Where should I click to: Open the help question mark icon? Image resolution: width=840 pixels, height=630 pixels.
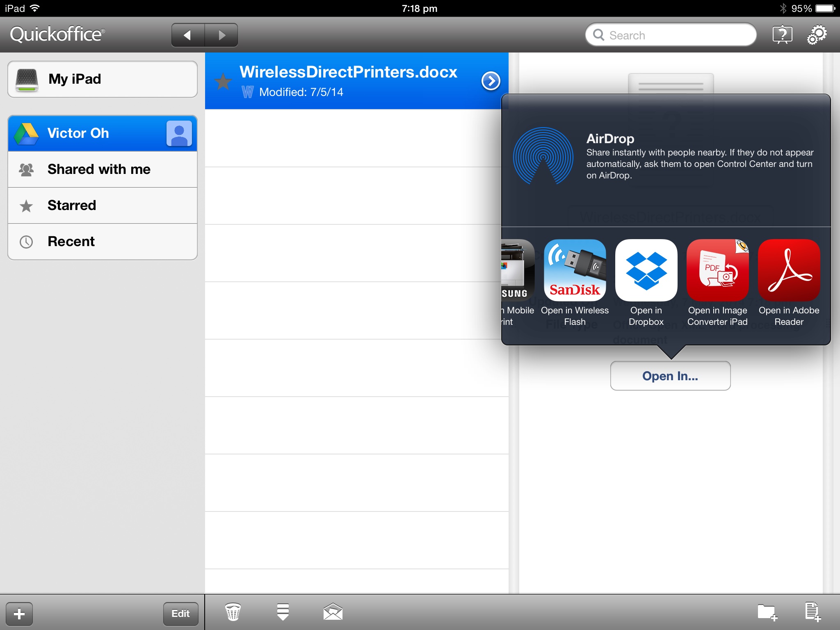tap(782, 35)
